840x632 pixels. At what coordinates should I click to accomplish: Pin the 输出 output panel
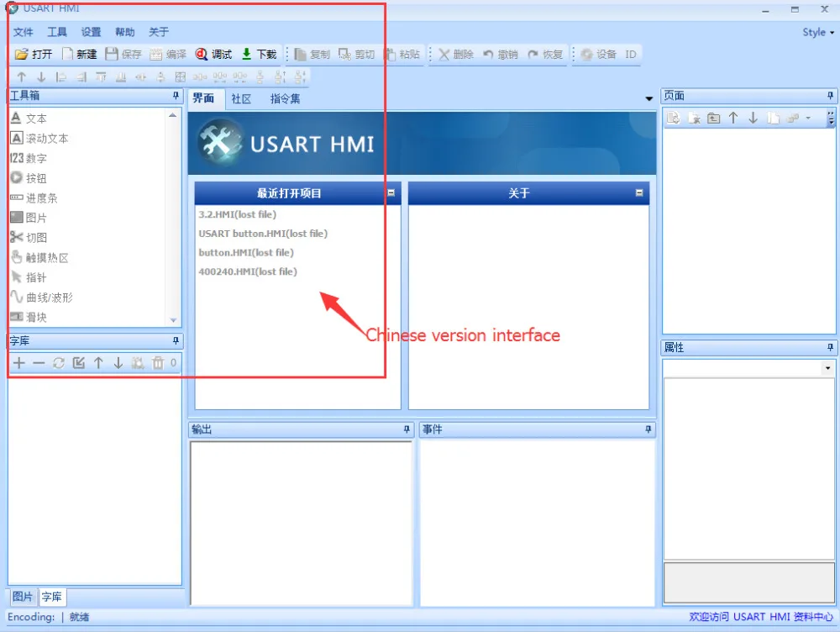[407, 429]
